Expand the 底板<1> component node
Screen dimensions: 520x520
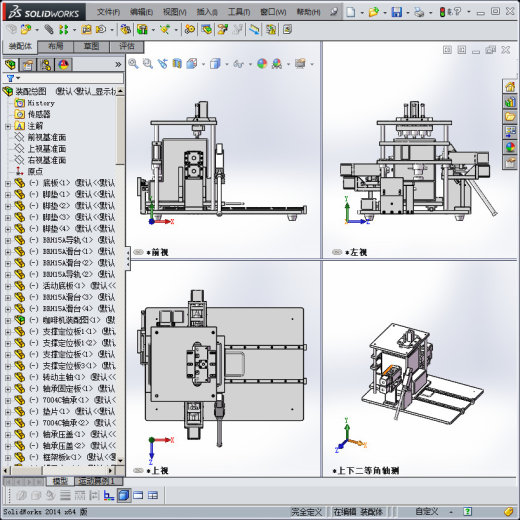tap(8, 183)
